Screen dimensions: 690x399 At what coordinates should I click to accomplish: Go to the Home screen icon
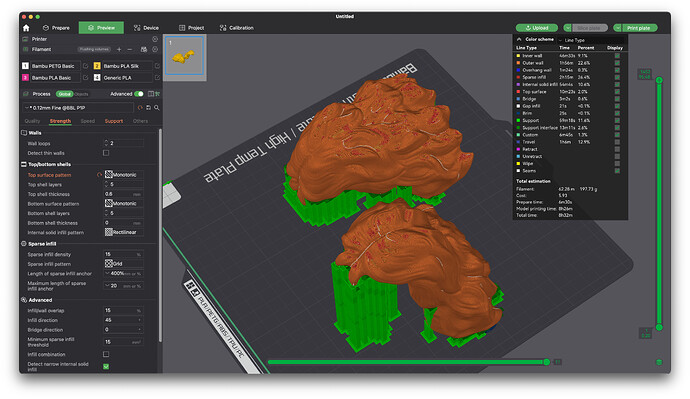(x=26, y=28)
